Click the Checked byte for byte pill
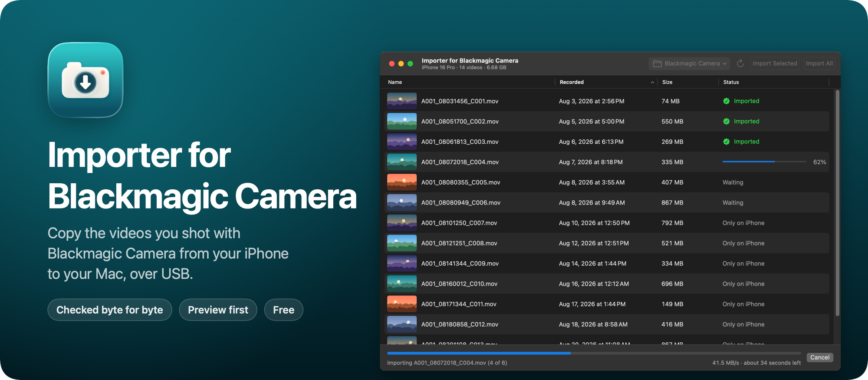868x380 pixels. tap(110, 310)
